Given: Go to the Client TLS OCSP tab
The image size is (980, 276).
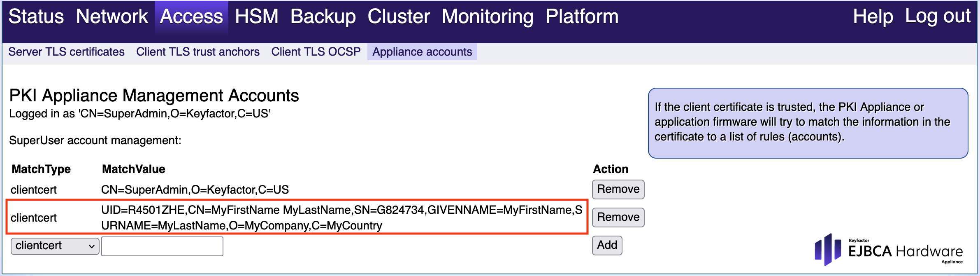Looking at the screenshot, I should coord(316,52).
